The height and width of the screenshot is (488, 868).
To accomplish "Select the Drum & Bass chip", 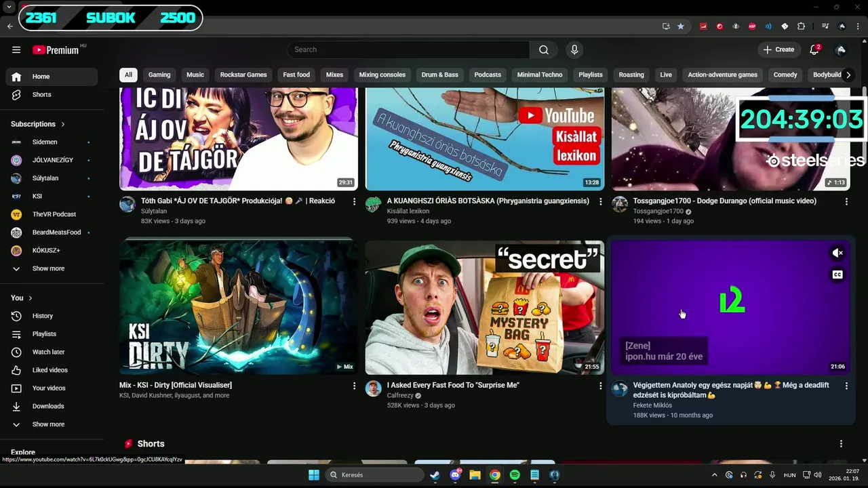I will tap(440, 75).
